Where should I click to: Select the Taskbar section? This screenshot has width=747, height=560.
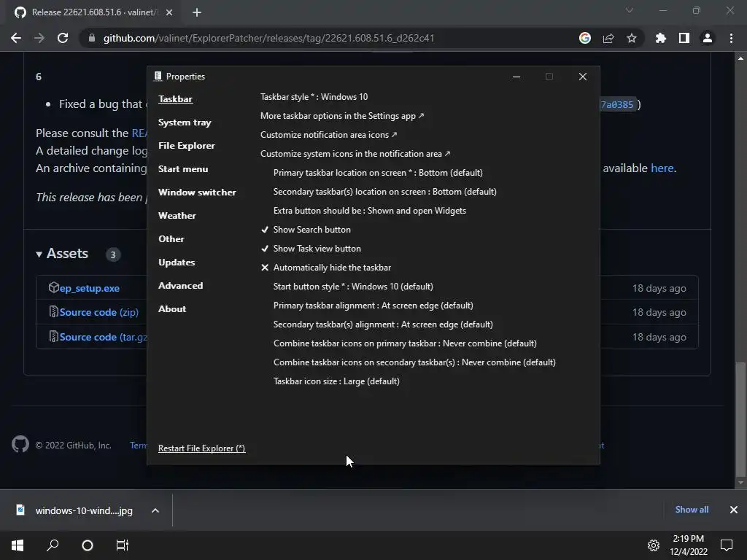click(175, 99)
